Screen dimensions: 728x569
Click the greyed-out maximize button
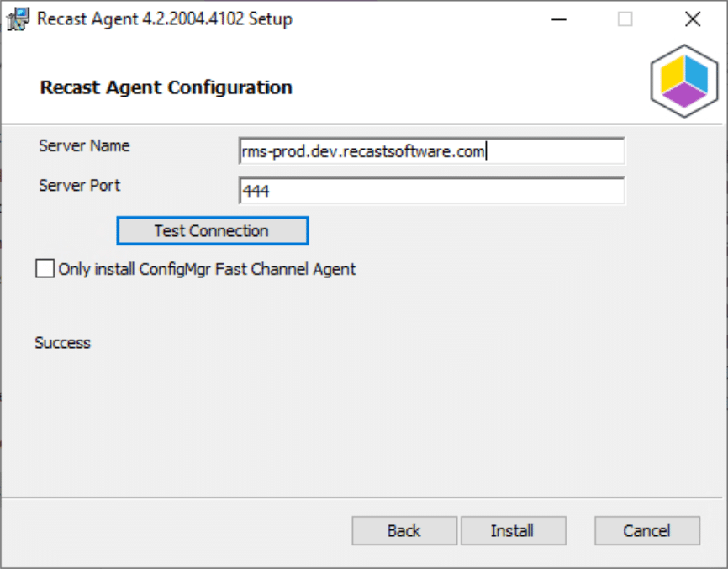625,19
